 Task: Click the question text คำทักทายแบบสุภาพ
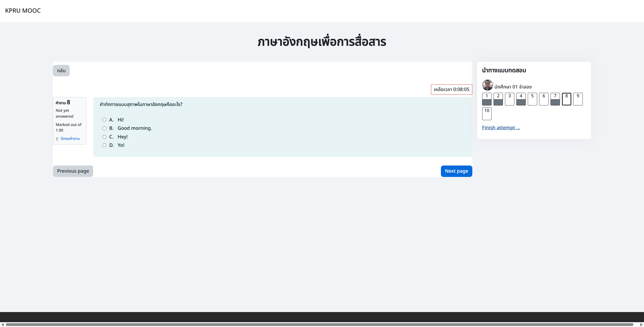[141, 104]
